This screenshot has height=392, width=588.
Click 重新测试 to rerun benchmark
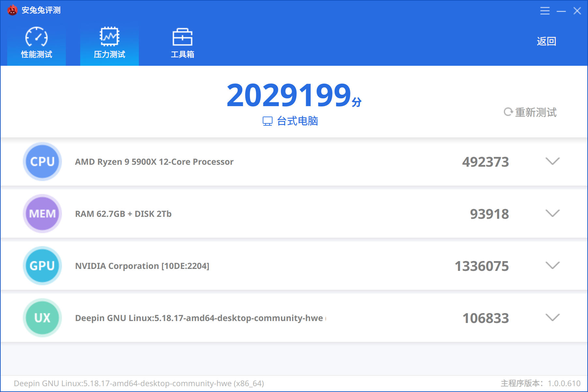(530, 112)
